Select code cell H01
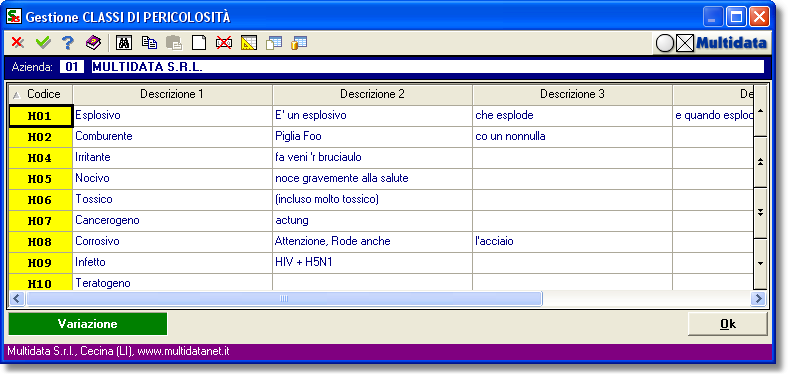 [x=41, y=116]
